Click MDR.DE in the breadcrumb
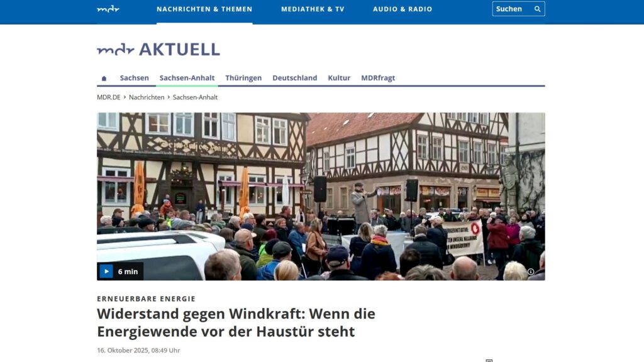 click(x=109, y=97)
